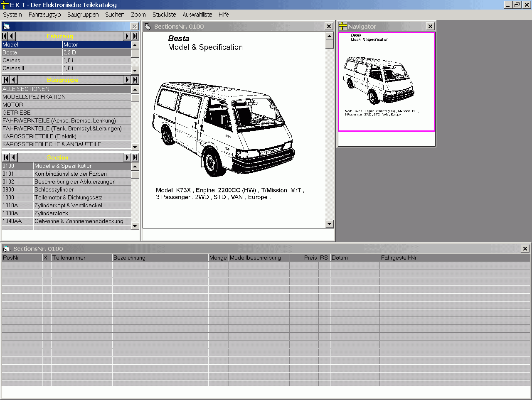Select section 1000 Teilemotor & Dichtungssatz
Image resolution: width=532 pixels, height=400 pixels.
pyautogui.click(x=66, y=198)
